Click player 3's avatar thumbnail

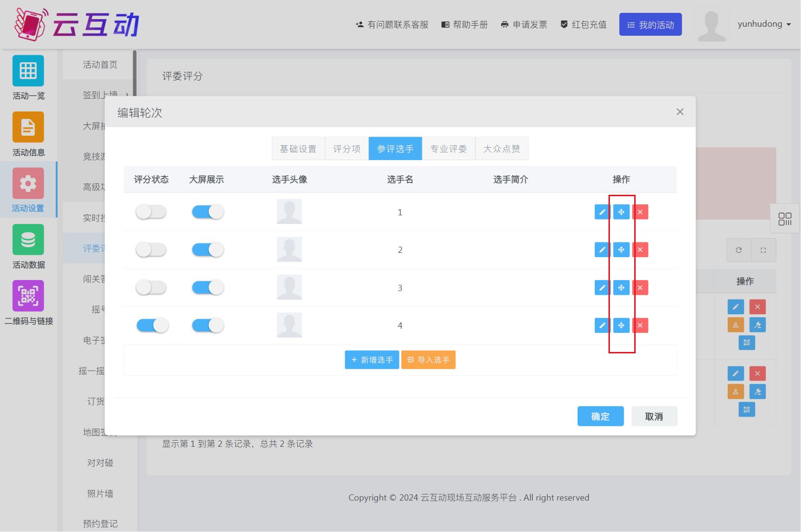(x=289, y=287)
